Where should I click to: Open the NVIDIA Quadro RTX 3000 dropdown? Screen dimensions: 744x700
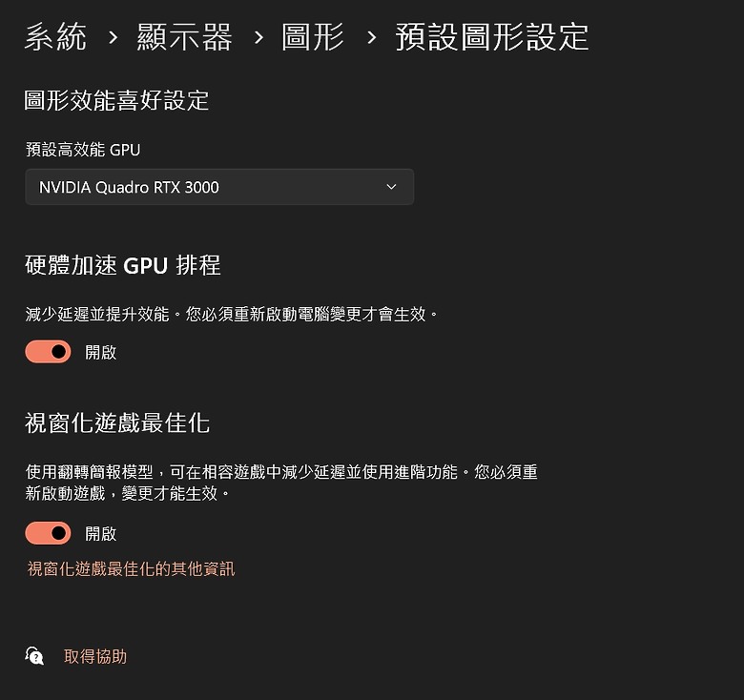218,187
